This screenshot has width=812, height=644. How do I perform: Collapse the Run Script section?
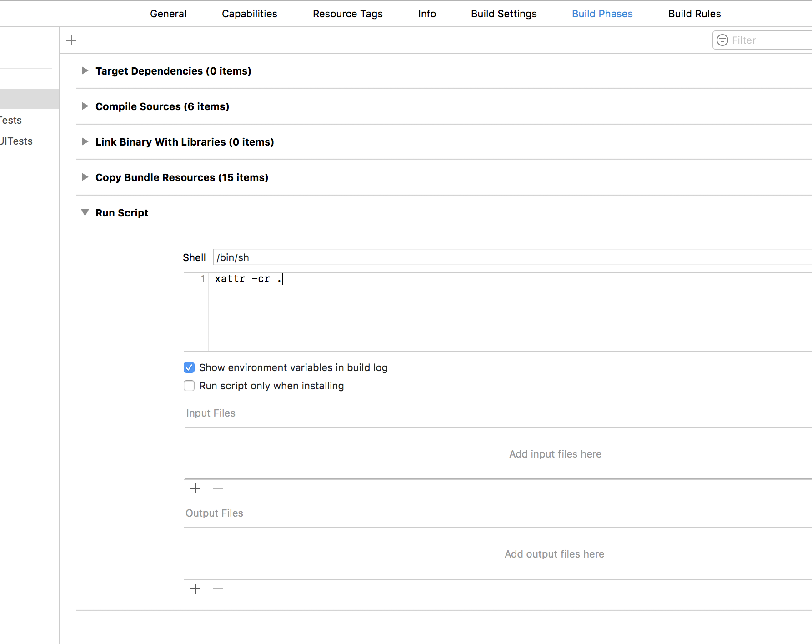click(x=85, y=212)
